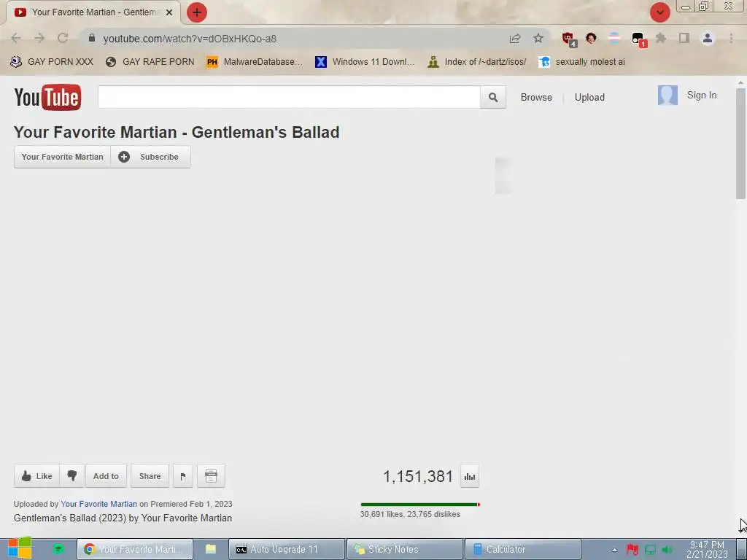Switch to the Your Favorite Martian browser tab
747x560 pixels.
[x=93, y=12]
